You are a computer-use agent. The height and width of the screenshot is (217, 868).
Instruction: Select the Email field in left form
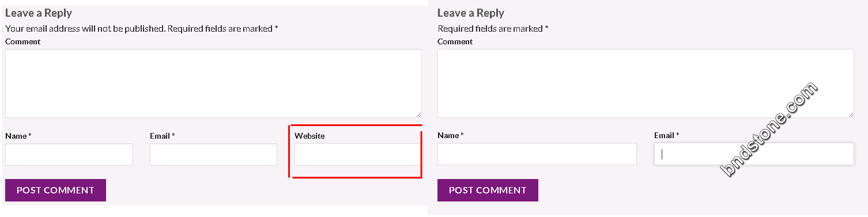point(213,154)
